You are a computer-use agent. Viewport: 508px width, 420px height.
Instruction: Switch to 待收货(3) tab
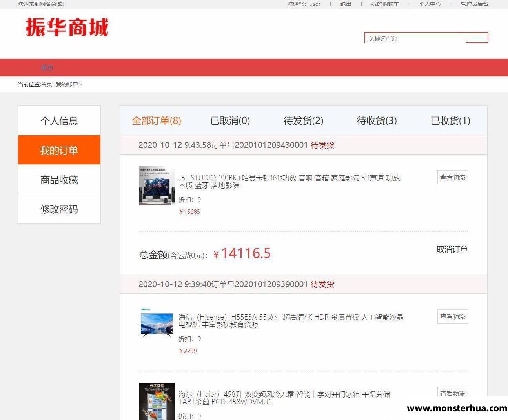[x=377, y=120]
